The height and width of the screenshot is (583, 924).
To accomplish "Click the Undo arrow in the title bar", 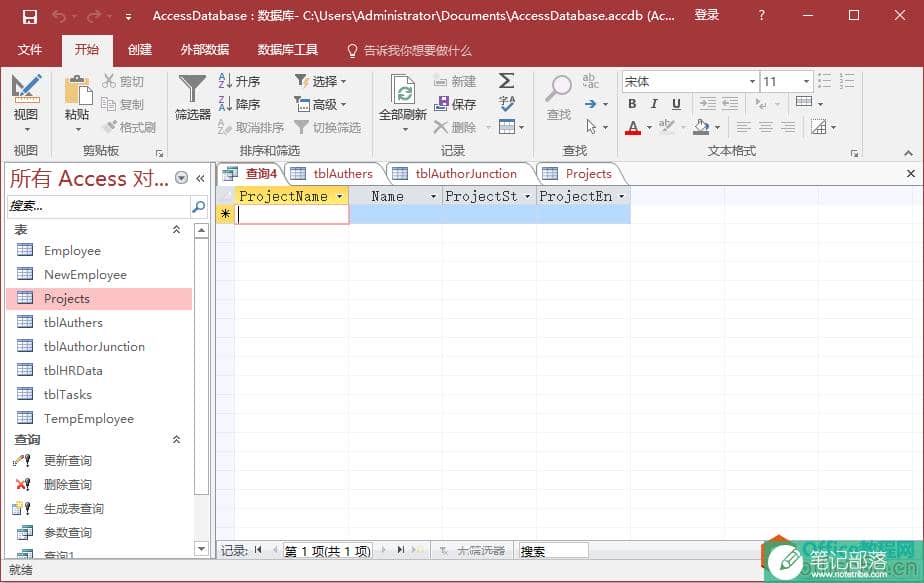I will [59, 17].
